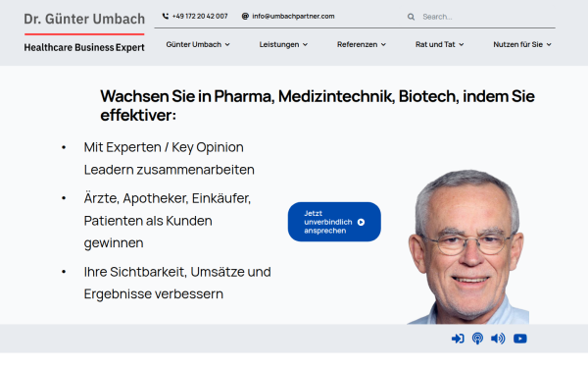
Task: Click the speaker audio icon
Action: click(x=498, y=339)
